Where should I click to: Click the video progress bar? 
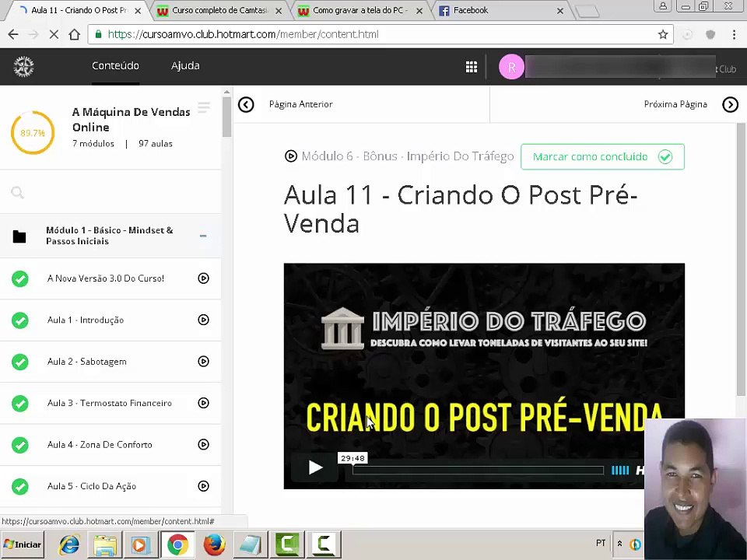(478, 471)
